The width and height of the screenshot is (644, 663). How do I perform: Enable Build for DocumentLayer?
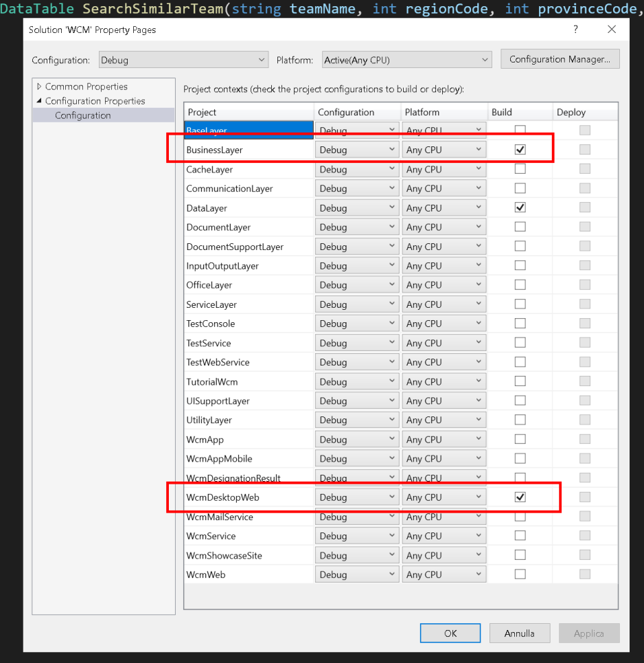point(520,227)
